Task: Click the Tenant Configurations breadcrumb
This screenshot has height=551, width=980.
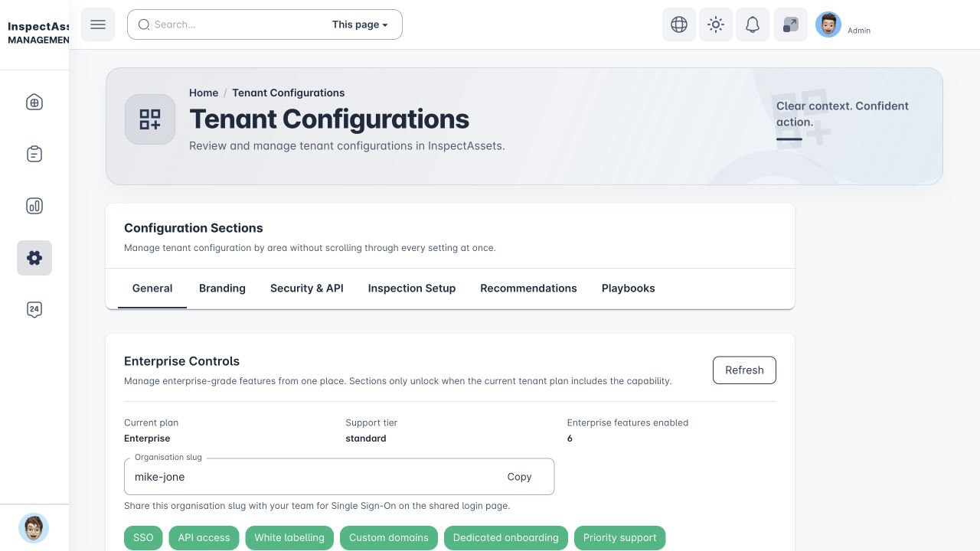Action: (289, 93)
